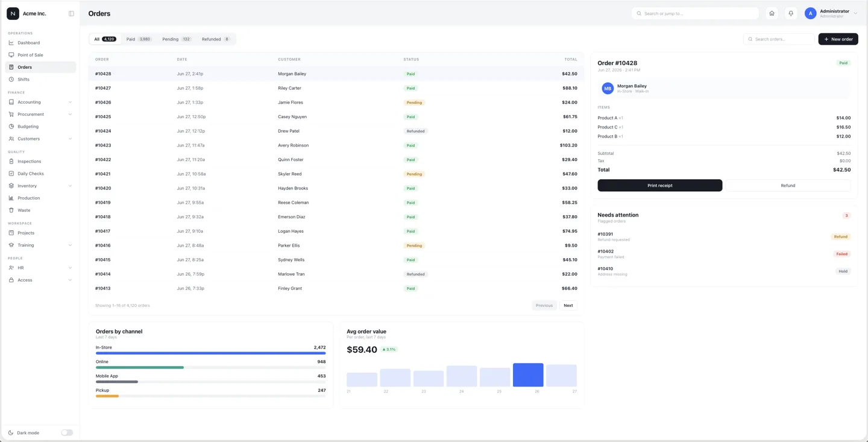
Task: Collapse the sidebar with the panel icon
Action: click(x=71, y=13)
